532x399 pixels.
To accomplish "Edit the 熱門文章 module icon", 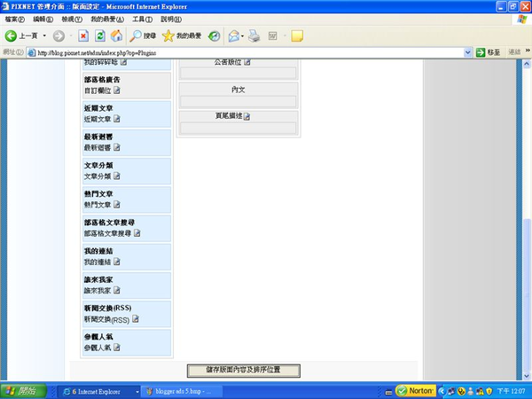I will pos(117,205).
